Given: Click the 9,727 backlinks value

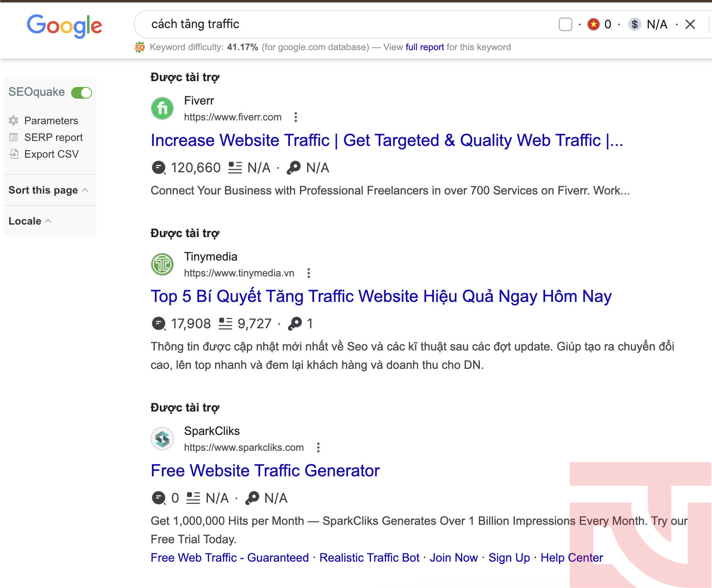Looking at the screenshot, I should 254,324.
